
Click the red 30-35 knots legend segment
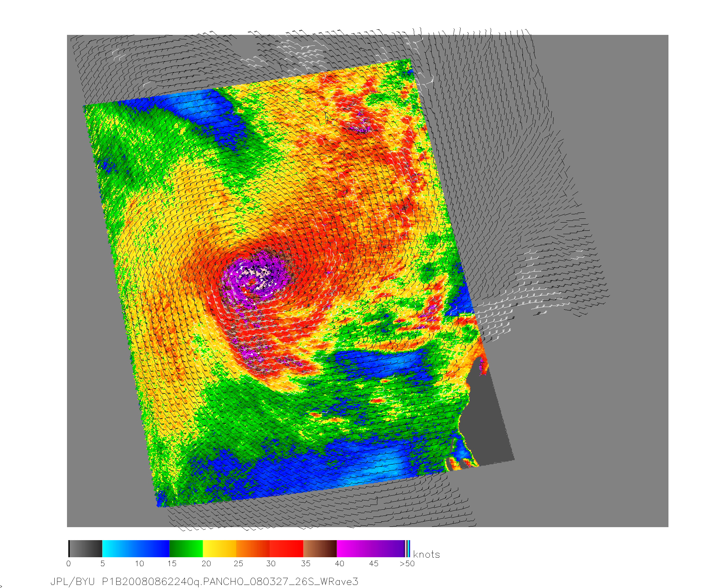point(286,549)
